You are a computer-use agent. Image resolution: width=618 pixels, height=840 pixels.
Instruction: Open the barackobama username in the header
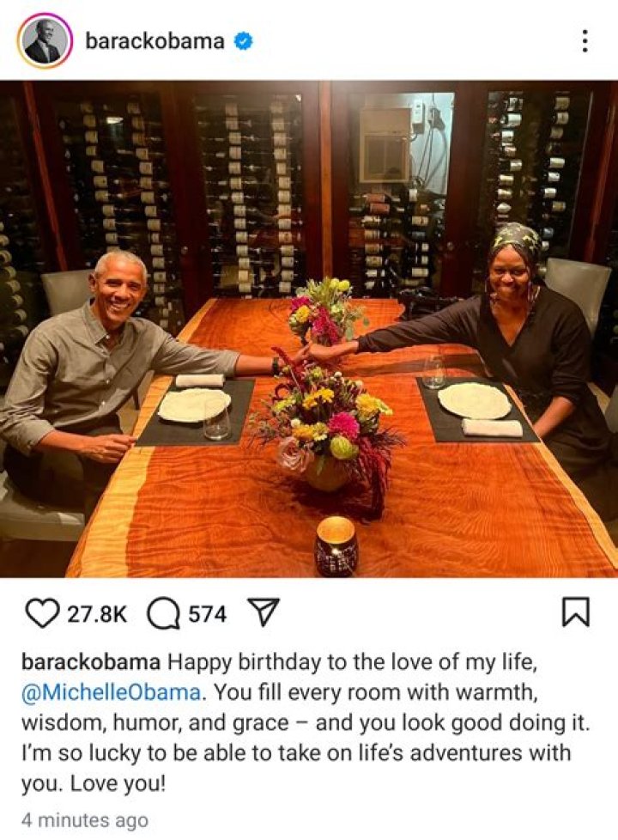pos(154,40)
